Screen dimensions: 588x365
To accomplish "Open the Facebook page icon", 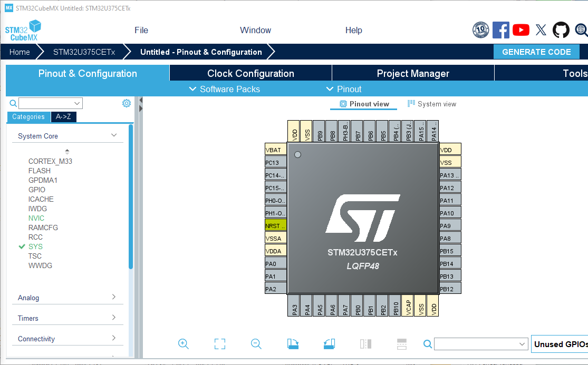I will click(500, 30).
